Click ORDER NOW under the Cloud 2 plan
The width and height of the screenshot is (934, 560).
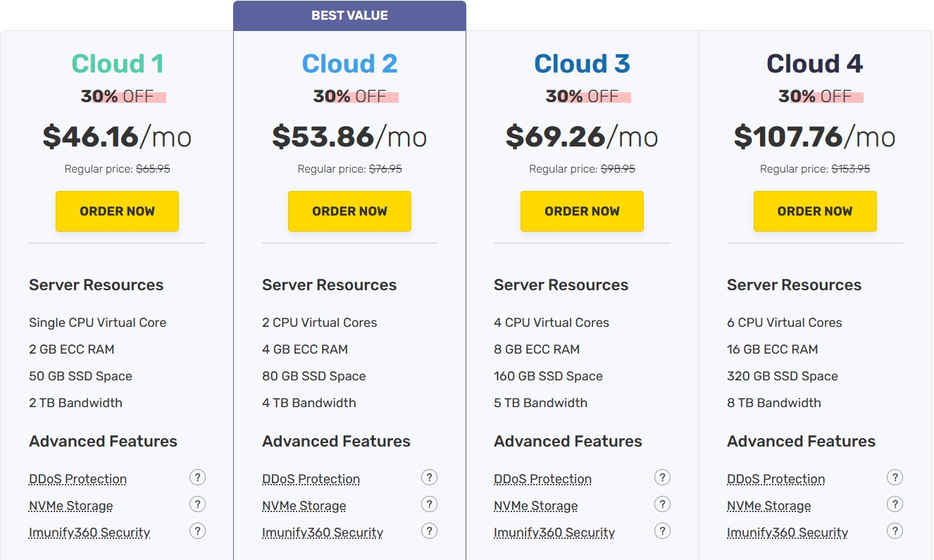(x=349, y=211)
